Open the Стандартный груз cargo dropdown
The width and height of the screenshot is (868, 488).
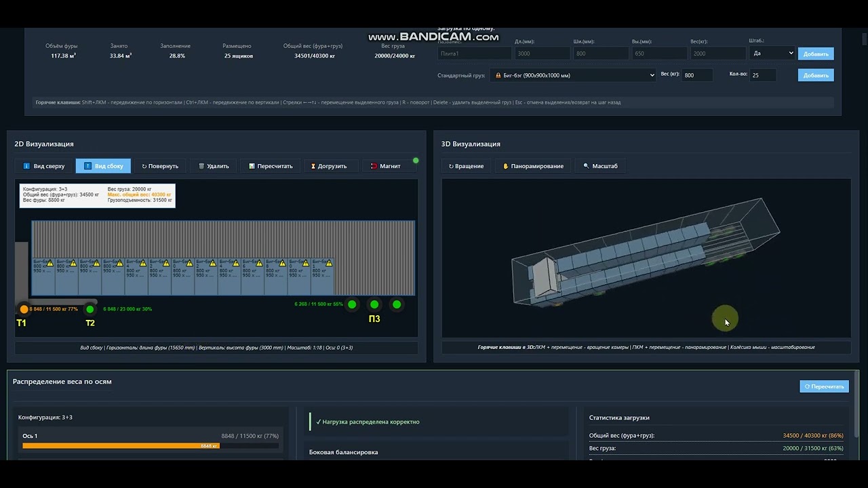[573, 75]
